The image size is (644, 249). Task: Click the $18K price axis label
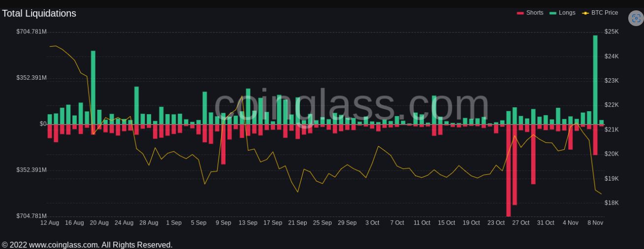612,203
